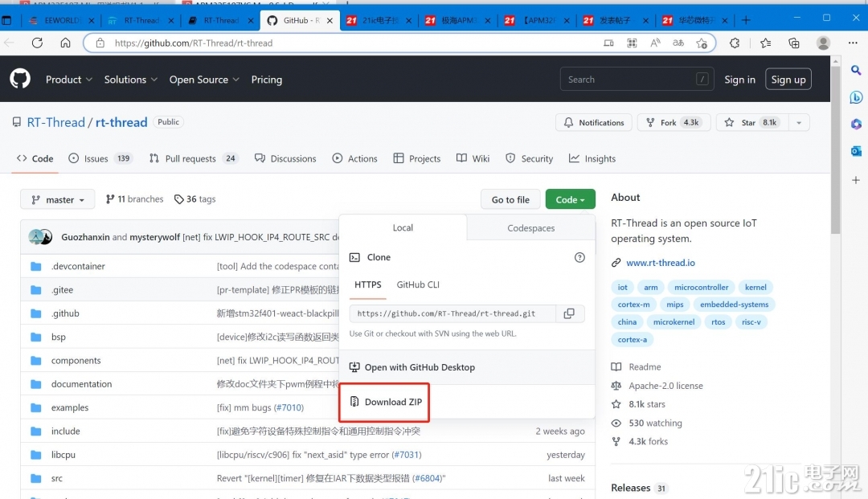Add this page to favorites
This screenshot has height=499, width=868.
click(x=702, y=43)
